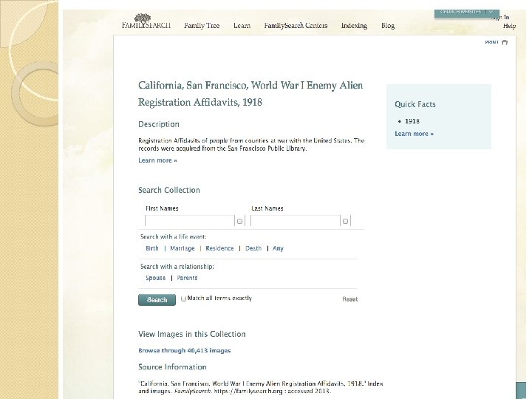Expand the Residence life event option
Image resolution: width=532 pixels, height=399 pixels.
pyautogui.click(x=219, y=248)
